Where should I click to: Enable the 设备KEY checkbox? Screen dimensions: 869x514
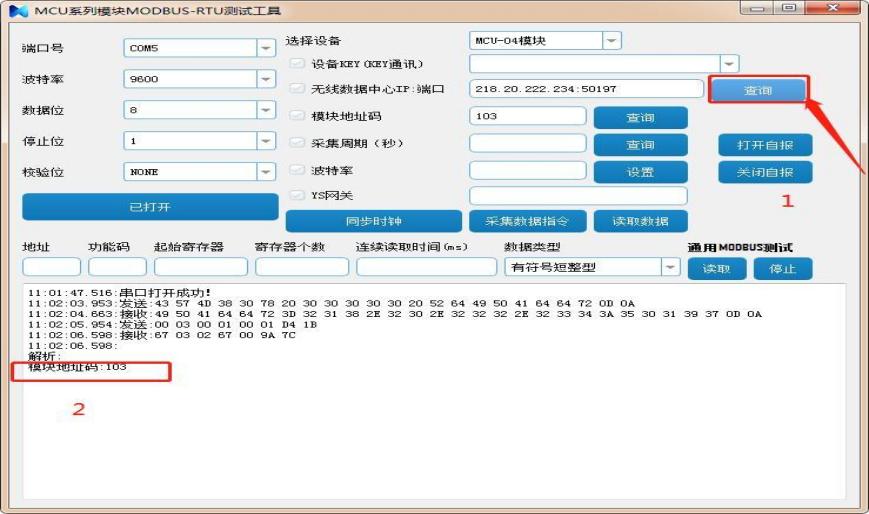click(296, 64)
